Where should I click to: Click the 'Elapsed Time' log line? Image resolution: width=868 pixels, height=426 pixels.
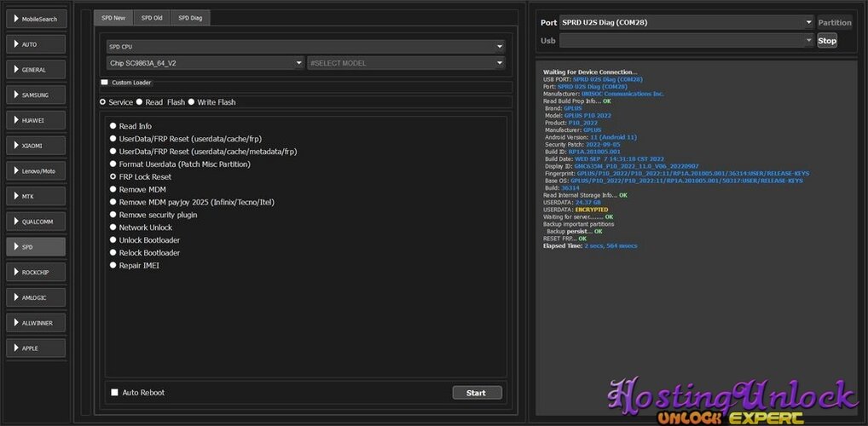590,245
